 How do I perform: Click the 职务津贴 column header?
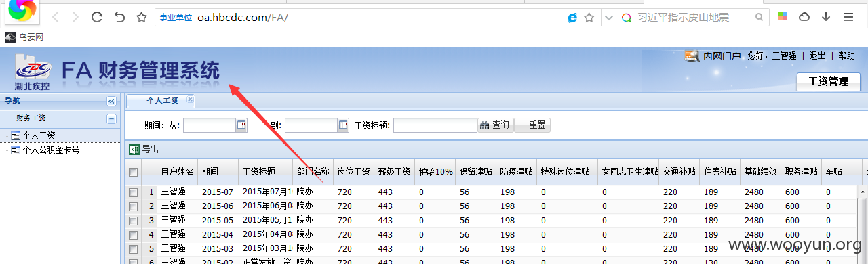point(802,172)
